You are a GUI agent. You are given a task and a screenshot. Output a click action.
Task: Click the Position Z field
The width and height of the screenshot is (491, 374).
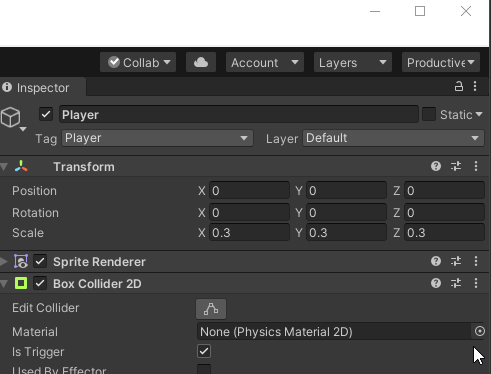coord(444,191)
